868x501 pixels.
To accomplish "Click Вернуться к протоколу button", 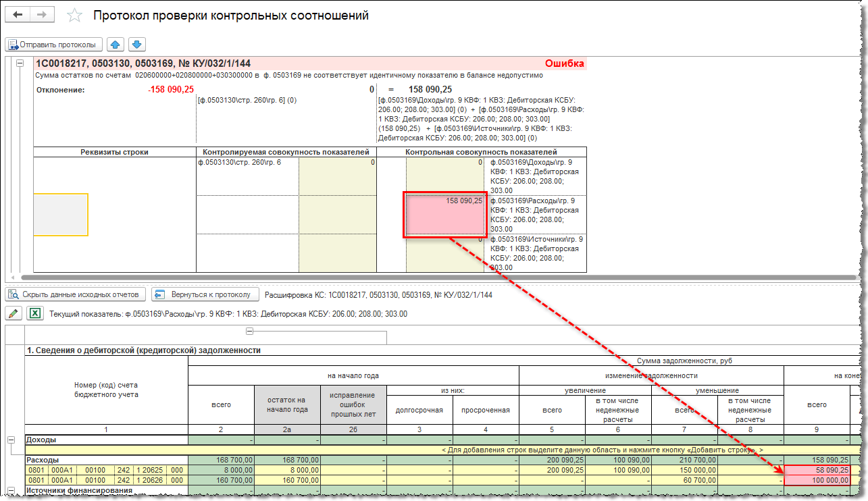I will click(x=205, y=294).
